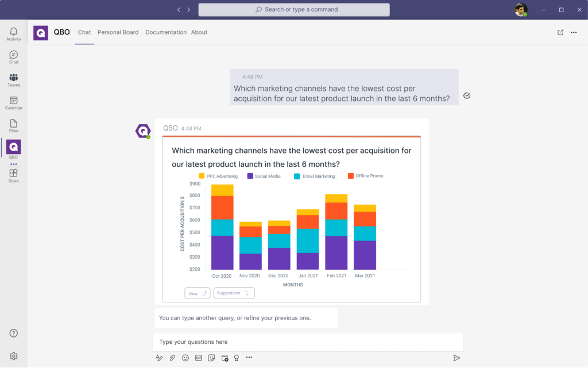
Task: Open the Store apps icon
Action: coord(13,175)
